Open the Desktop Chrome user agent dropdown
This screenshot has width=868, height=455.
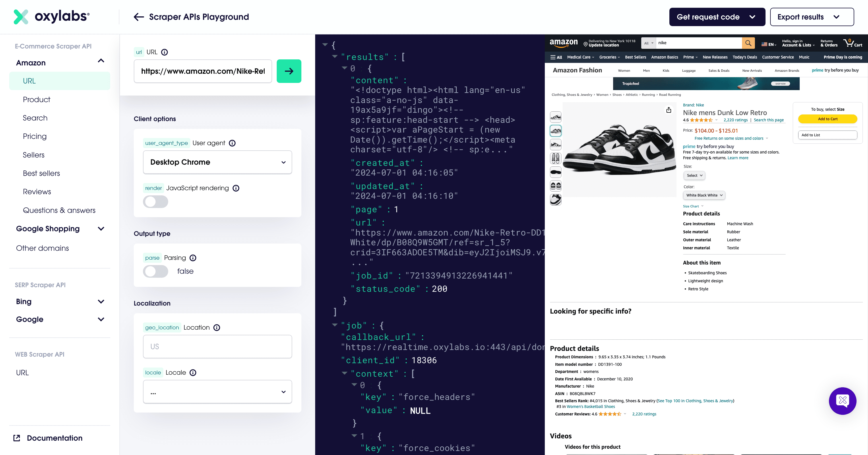point(217,162)
